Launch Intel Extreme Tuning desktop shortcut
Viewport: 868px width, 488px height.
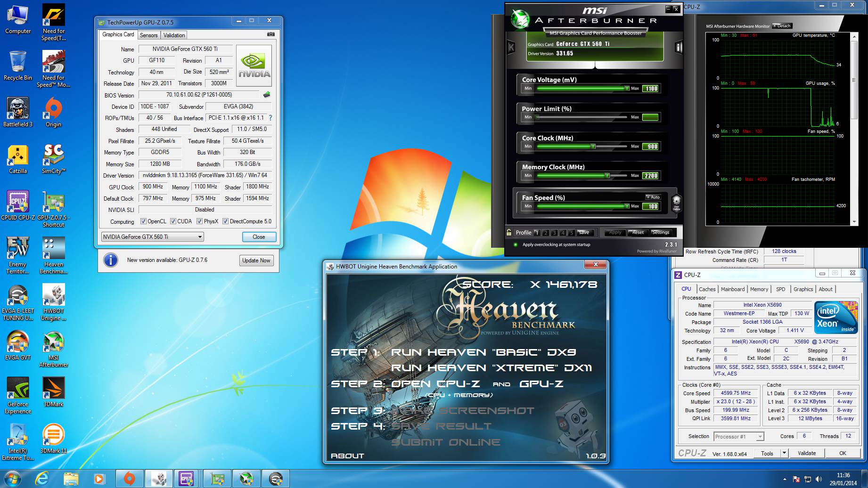pos(18,442)
